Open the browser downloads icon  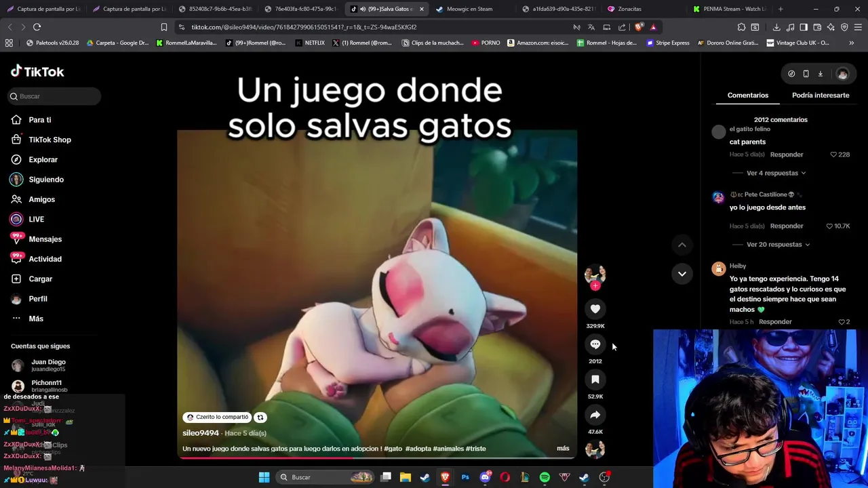[x=776, y=27]
